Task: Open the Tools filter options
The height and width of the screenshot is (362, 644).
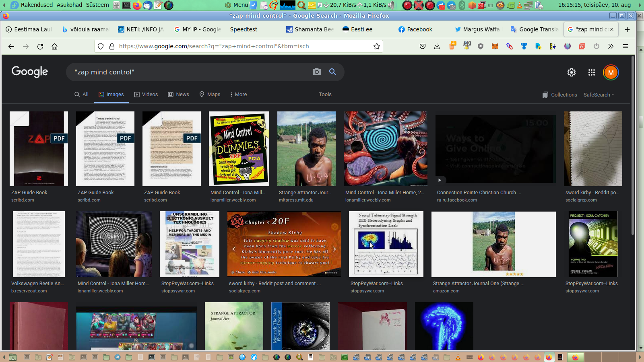Action: pos(325,95)
